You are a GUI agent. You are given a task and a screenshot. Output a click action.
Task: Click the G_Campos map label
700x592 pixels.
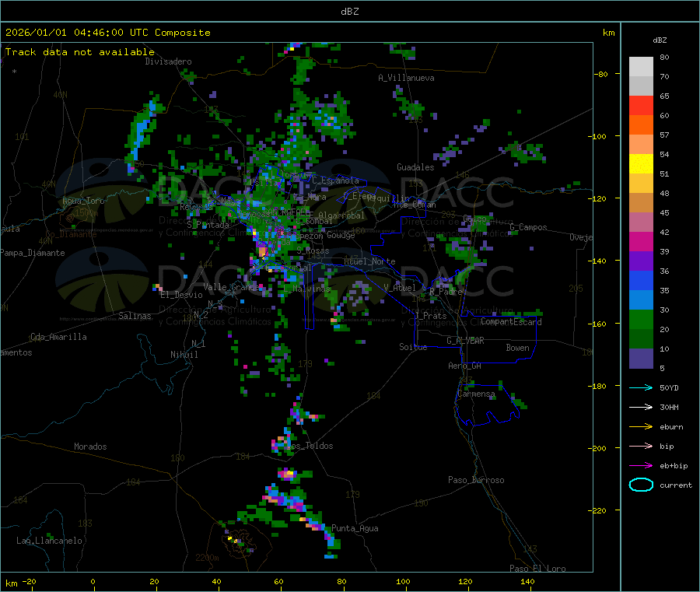pyautogui.click(x=529, y=227)
